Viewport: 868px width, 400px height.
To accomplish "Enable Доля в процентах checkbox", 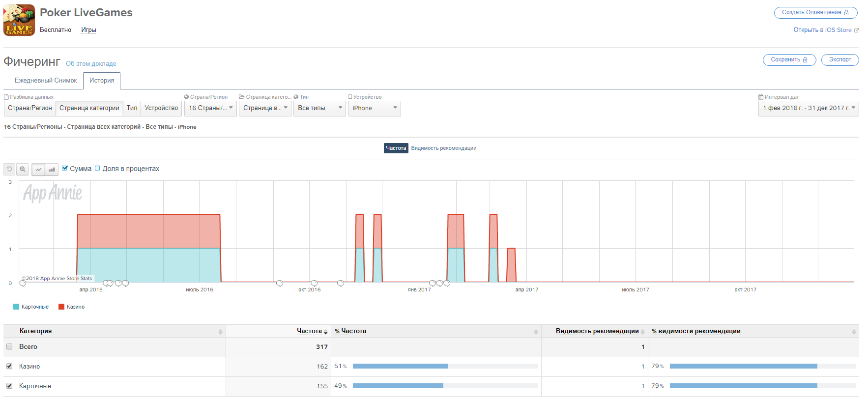I will pyautogui.click(x=97, y=168).
